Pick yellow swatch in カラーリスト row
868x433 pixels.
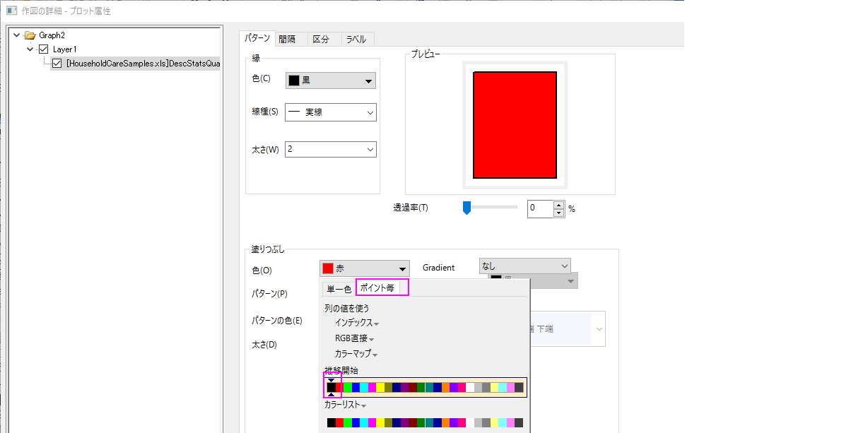pos(380,422)
